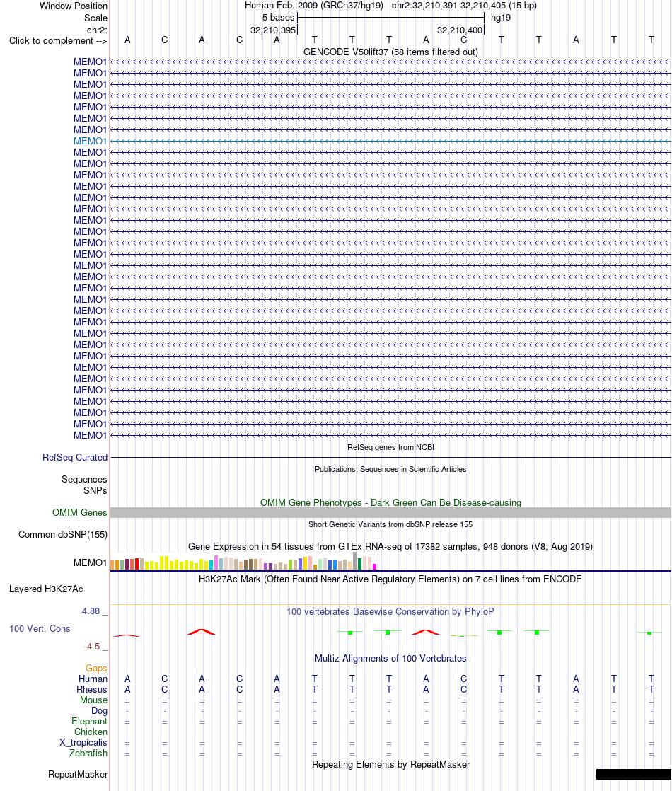Open the GENCODE V50lift37 track title

390,52
